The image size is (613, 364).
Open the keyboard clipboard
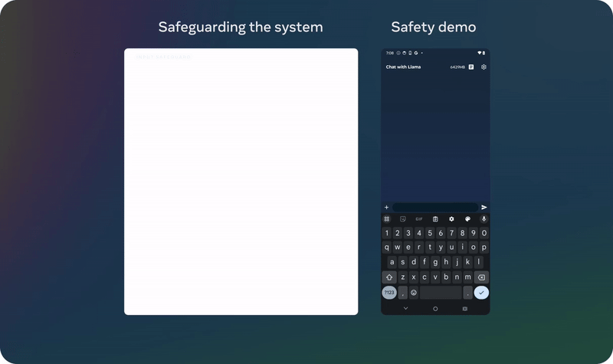tap(435, 219)
